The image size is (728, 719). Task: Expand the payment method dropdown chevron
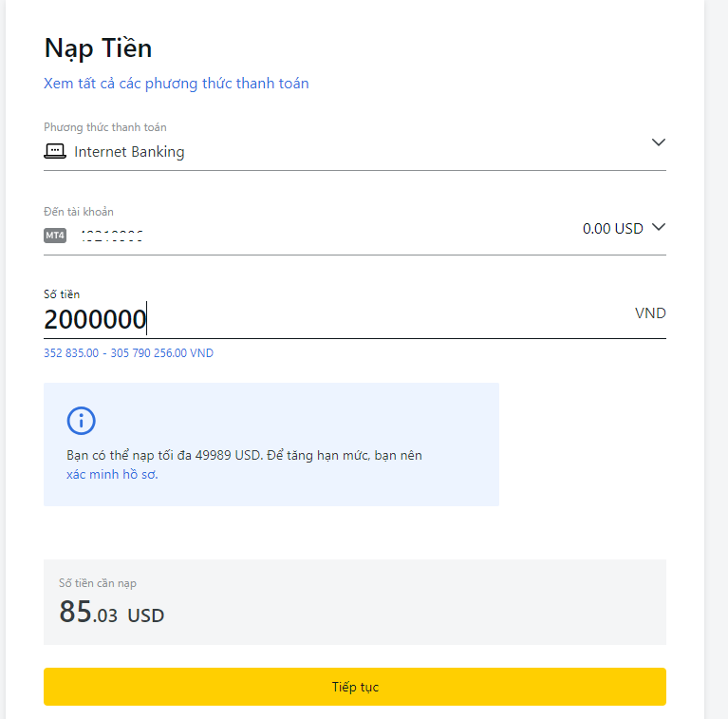click(659, 142)
